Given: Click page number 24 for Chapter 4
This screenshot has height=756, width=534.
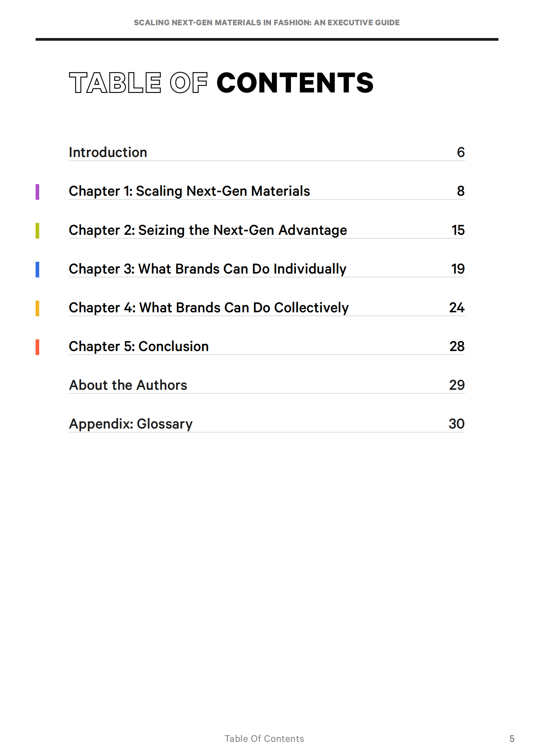Looking at the screenshot, I should (x=457, y=308).
